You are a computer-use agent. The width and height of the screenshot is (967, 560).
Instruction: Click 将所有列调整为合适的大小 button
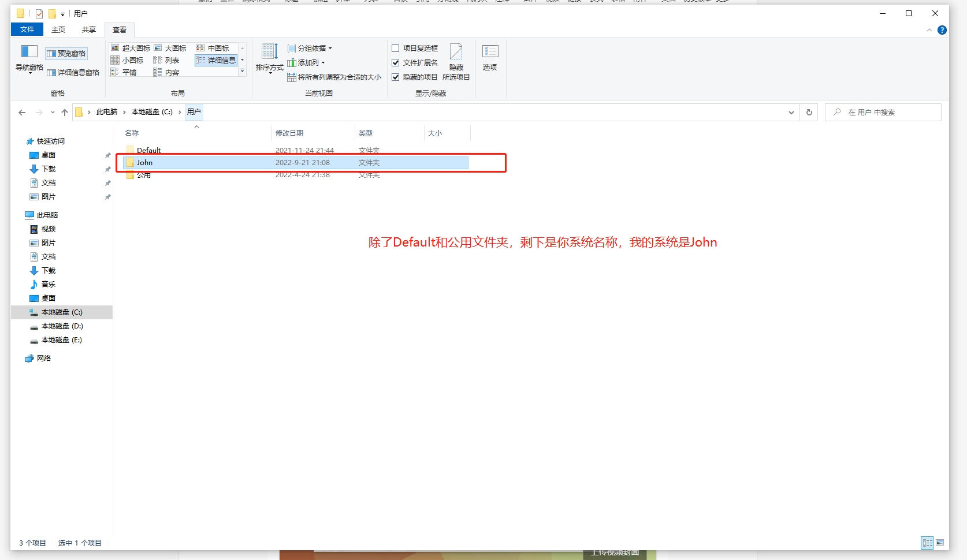334,77
